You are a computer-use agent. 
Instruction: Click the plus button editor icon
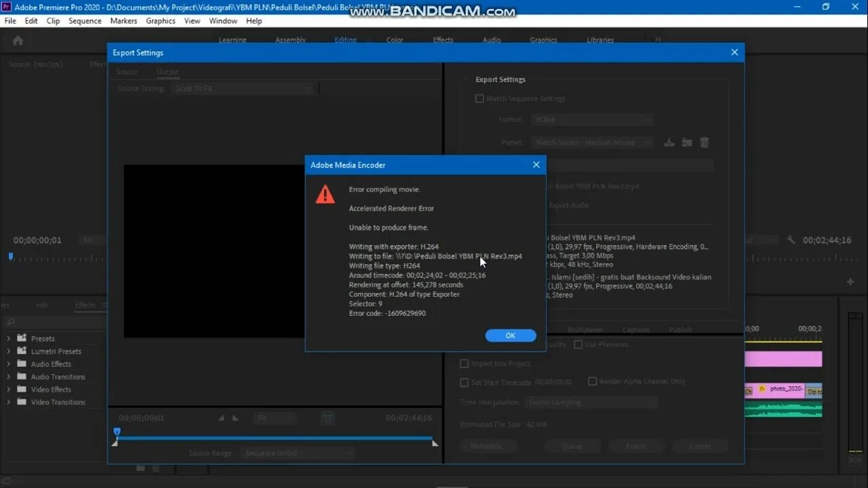850,282
